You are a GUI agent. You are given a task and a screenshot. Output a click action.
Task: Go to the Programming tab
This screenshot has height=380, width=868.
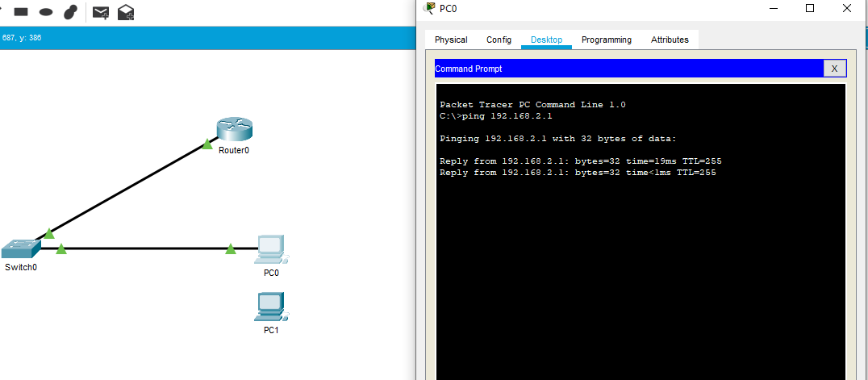click(606, 40)
